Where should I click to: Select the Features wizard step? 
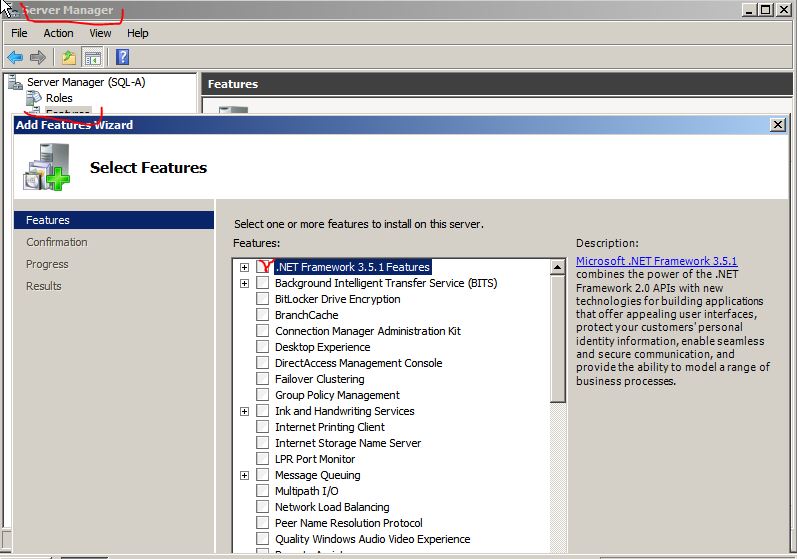114,220
